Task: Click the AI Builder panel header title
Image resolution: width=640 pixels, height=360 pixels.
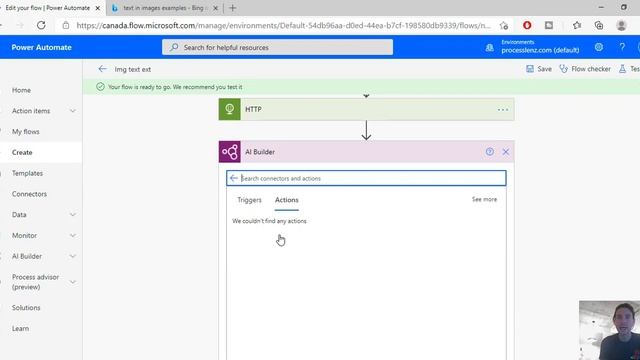Action: pyautogui.click(x=260, y=152)
